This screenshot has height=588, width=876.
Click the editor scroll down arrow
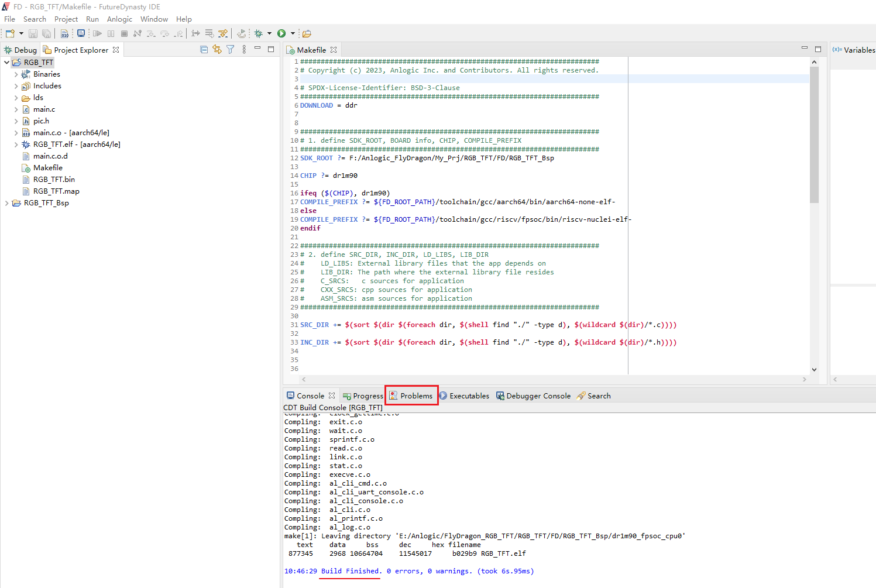(x=814, y=369)
